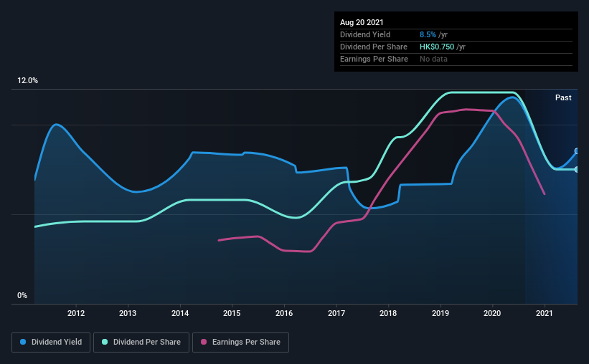Viewport: 589px width, 364px height.
Task: Click the 12.0% y-axis label
Action: coord(27,81)
